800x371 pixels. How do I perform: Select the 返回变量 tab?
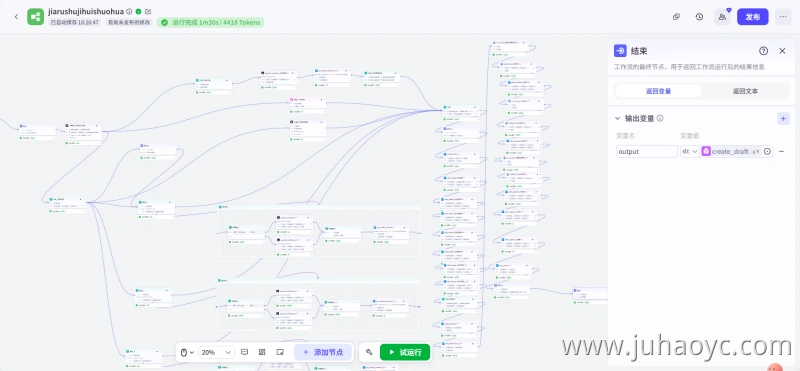click(x=658, y=91)
